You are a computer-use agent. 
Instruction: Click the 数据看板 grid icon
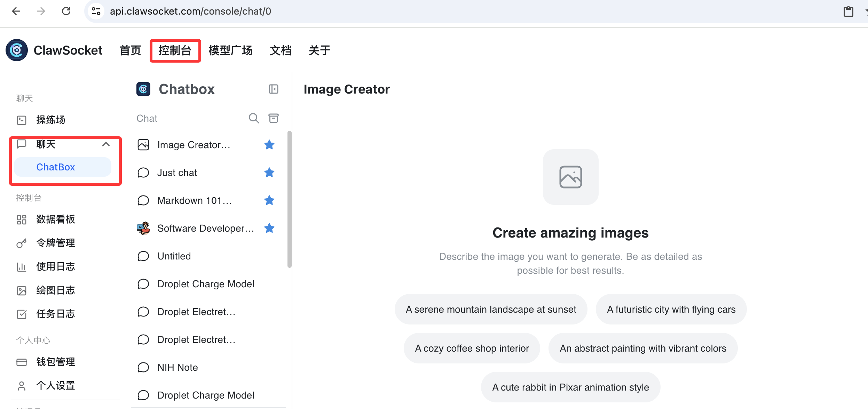(22, 220)
